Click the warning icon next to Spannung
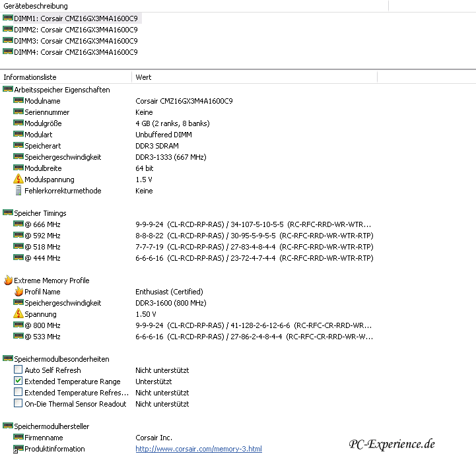Viewport: 476px width, 464px height. coord(18,314)
